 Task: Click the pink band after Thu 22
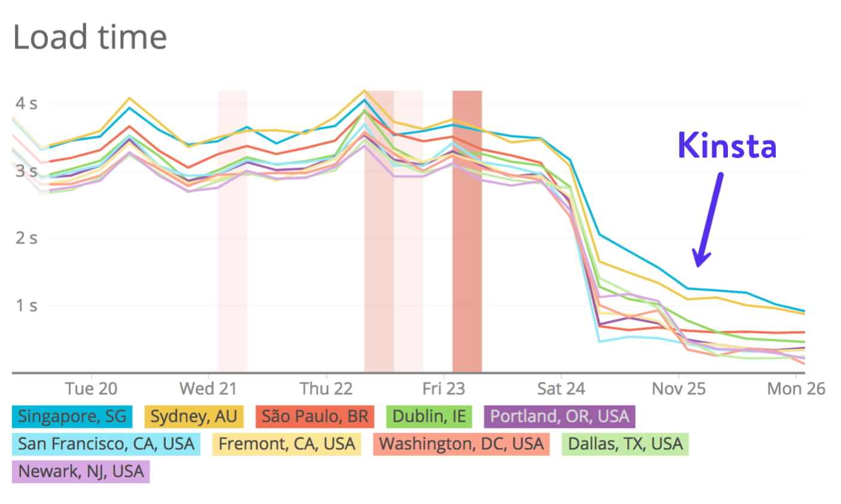pos(379,230)
